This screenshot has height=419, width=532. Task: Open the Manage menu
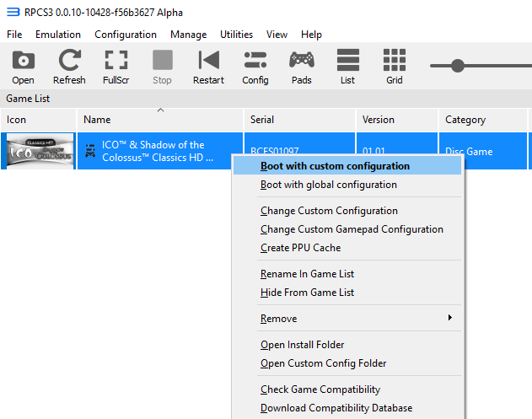[x=188, y=35]
